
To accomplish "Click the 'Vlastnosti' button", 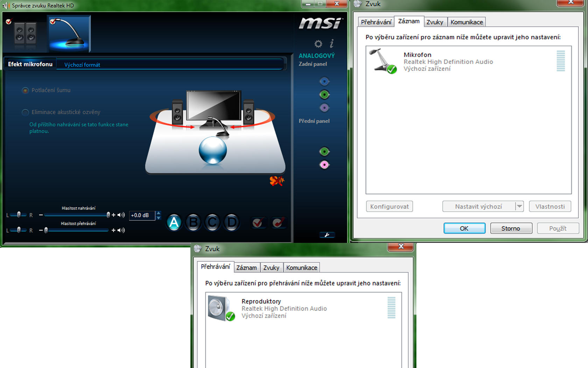I will click(550, 206).
